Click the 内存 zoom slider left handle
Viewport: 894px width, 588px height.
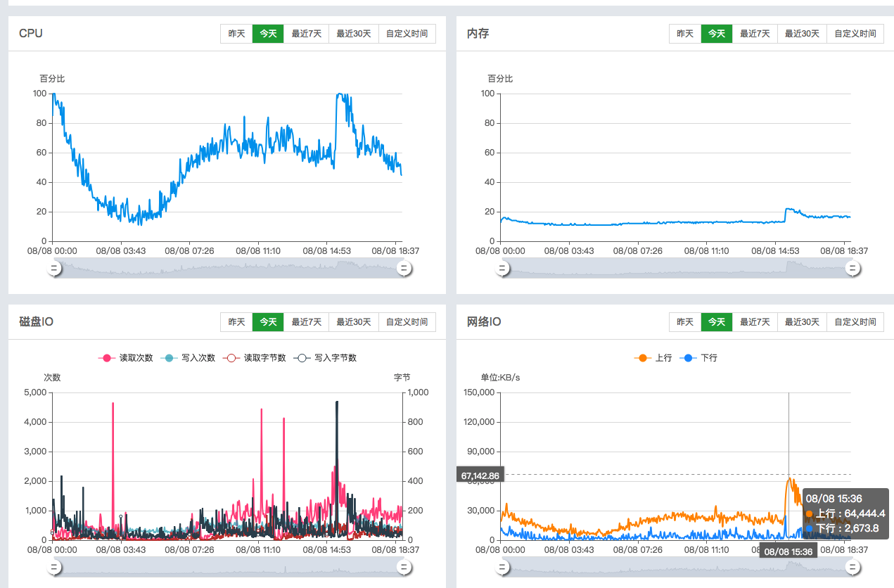click(502, 268)
